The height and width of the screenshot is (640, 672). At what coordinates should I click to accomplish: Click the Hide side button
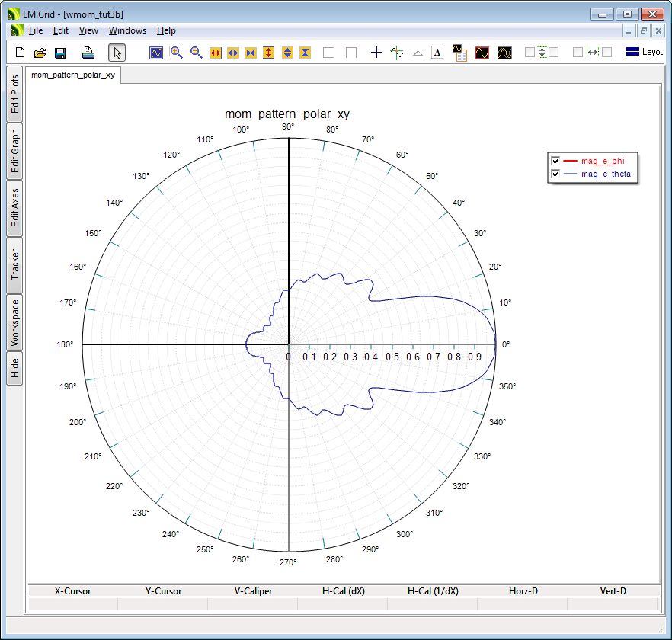(x=14, y=369)
